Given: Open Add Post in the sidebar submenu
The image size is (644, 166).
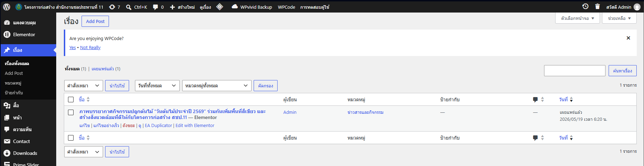Looking at the screenshot, I should pos(14,73).
